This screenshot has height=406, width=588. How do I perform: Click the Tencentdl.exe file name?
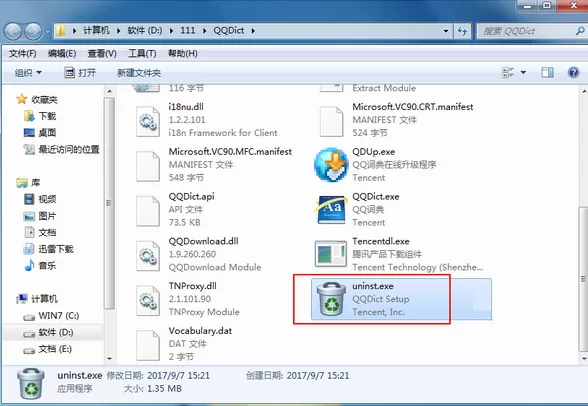(381, 241)
